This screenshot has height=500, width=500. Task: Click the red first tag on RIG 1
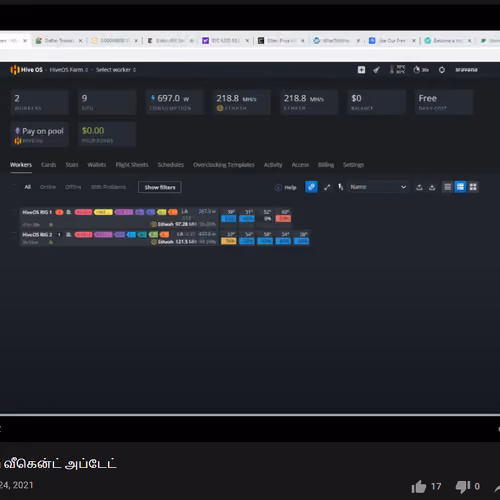(x=83, y=212)
